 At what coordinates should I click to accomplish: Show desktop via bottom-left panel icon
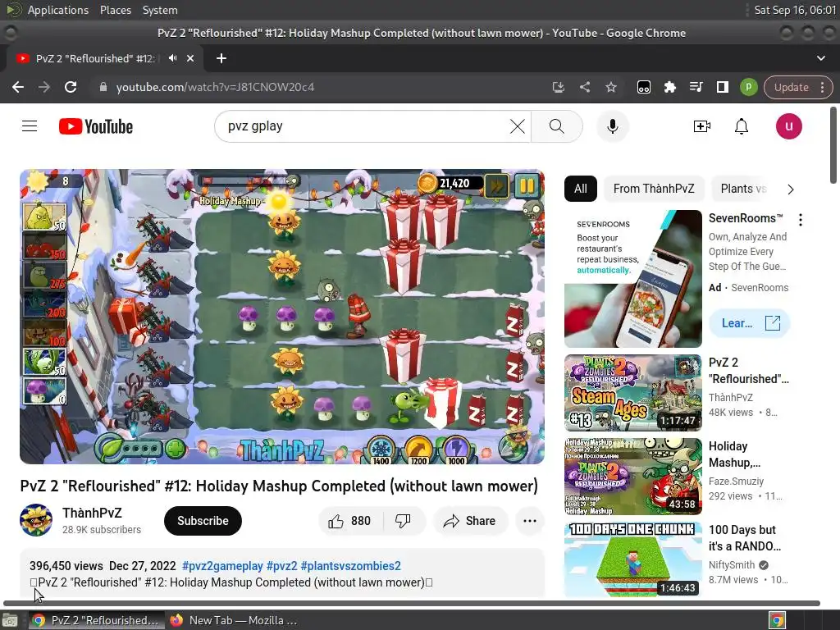pos(10,620)
